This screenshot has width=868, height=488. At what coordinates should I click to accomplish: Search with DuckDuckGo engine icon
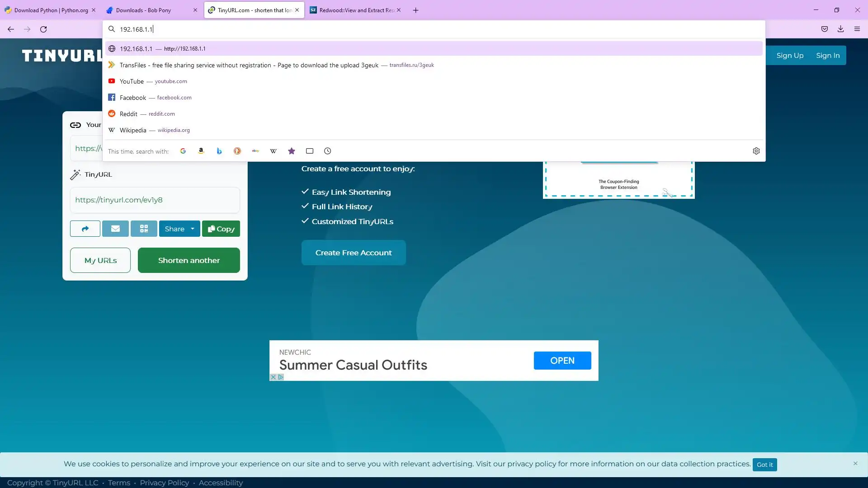pos(237,151)
